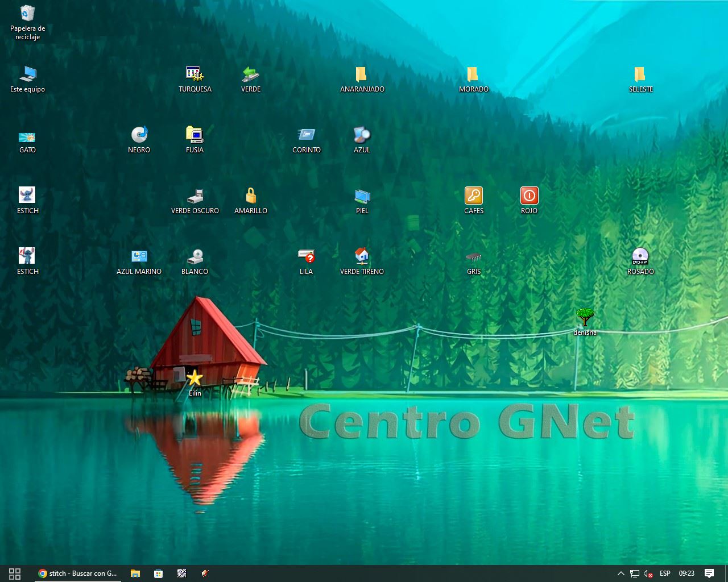Click the Eilin star icon
The image size is (728, 582).
[195, 378]
